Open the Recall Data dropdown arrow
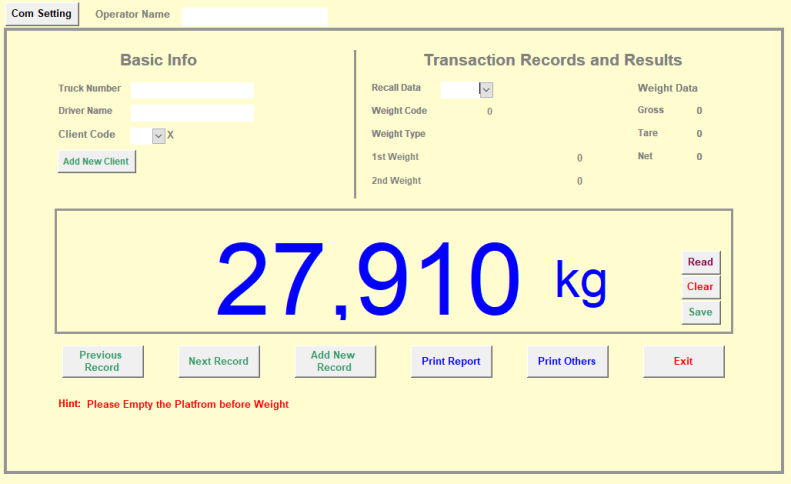 click(x=486, y=90)
